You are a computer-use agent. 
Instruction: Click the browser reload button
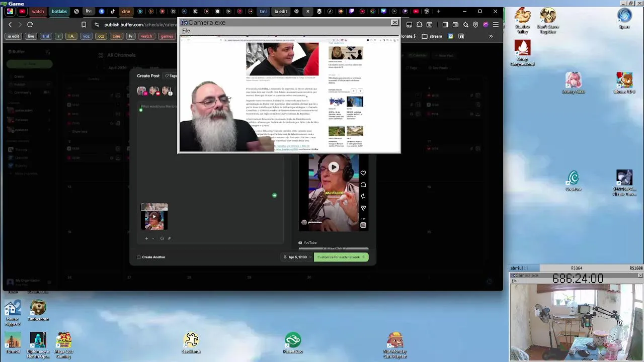[x=30, y=25]
